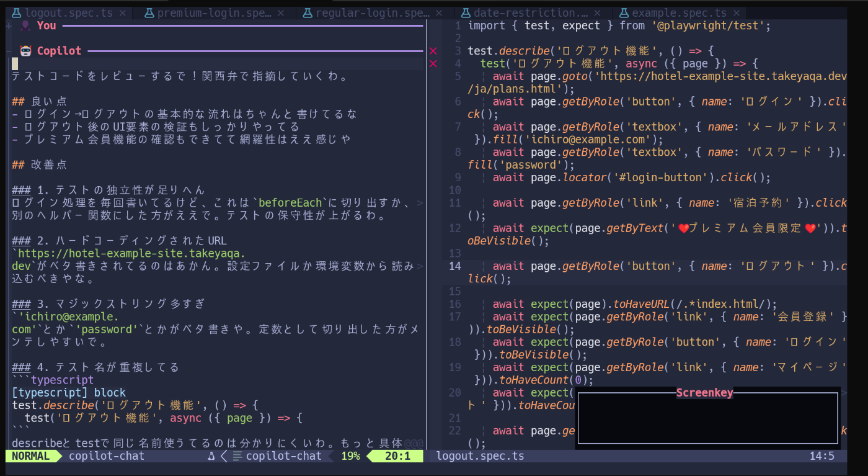
Task: Click the 14:5 position in right statusline
Action: pos(822,456)
